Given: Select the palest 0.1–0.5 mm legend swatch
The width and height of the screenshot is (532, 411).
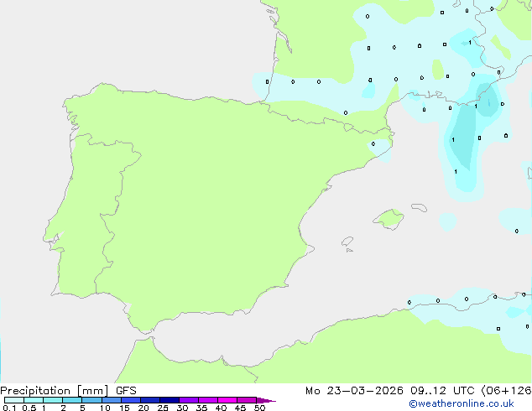Looking at the screenshot, I should (x=14, y=400).
